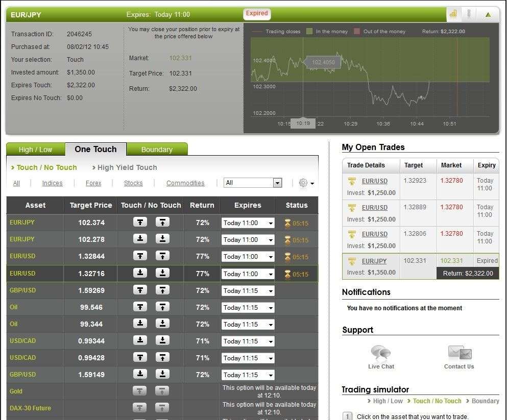Click the settings gear icon beside the asset filters
The height and width of the screenshot is (420, 507).
303,183
